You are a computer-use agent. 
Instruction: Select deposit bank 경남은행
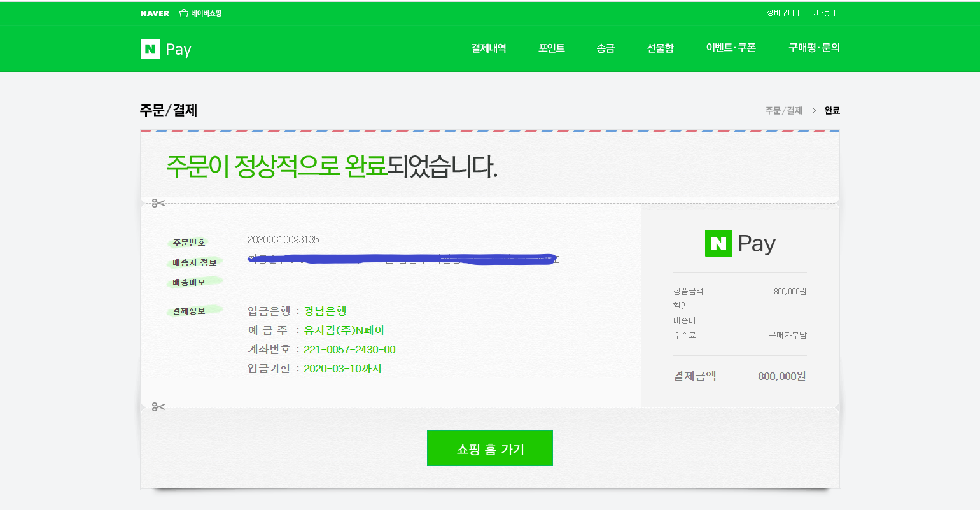tap(325, 311)
